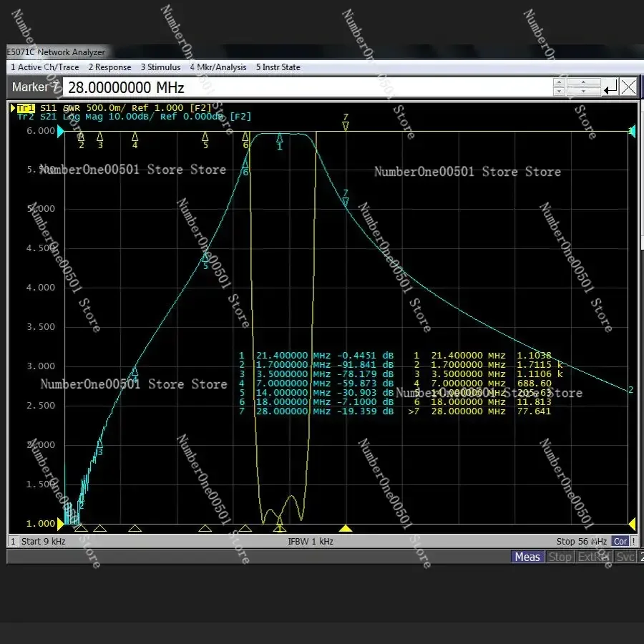This screenshot has width=644, height=644.
Task: Click the wide step-up arrow in entry bar
Action: coord(583,82)
